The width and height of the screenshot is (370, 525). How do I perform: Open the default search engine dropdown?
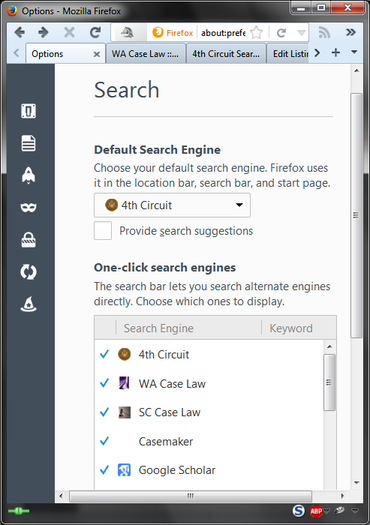172,205
